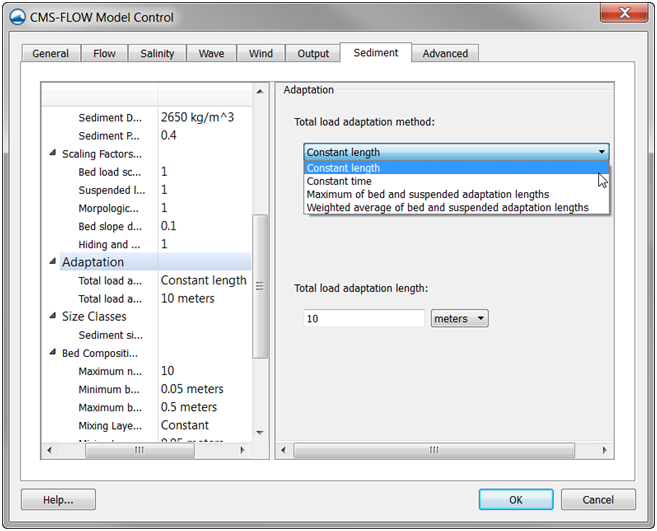Click the Total load adaptation length field

364,319
